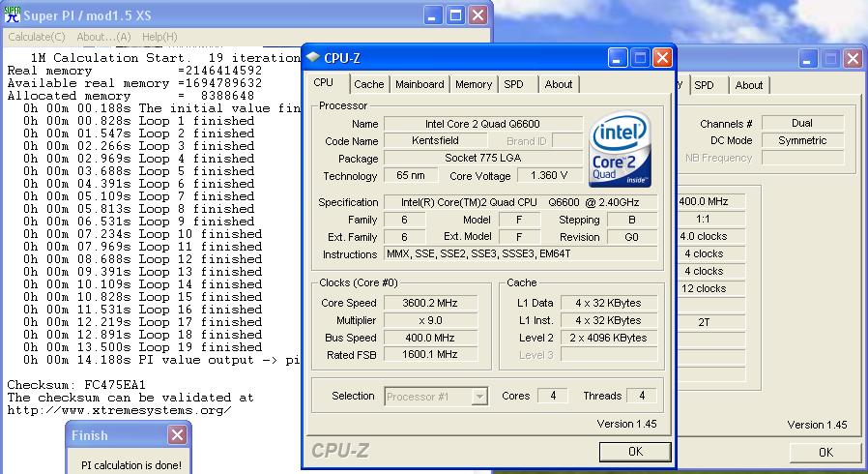Click the Checksum: FC475EA1 line
This screenshot has height=474, width=868.
(x=76, y=385)
